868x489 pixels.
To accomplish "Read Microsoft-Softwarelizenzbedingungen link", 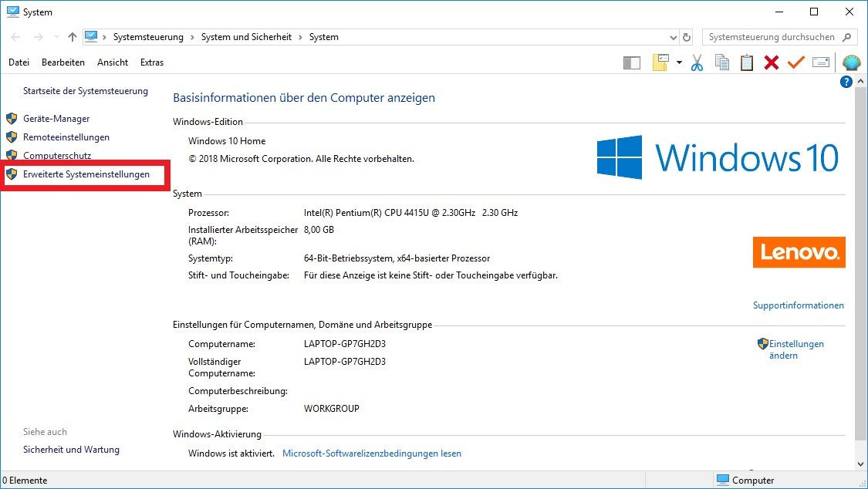I will (371, 454).
